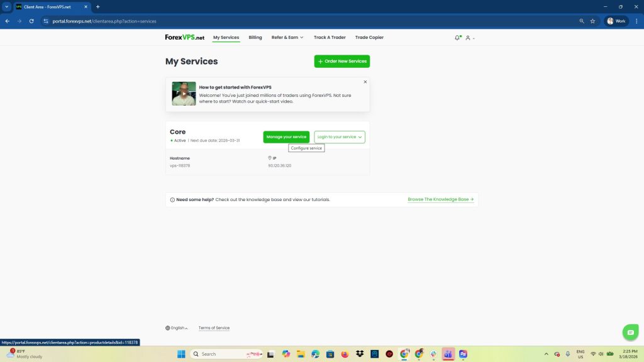Navigate to Trade Copier
This screenshot has width=644, height=362.
click(x=369, y=38)
